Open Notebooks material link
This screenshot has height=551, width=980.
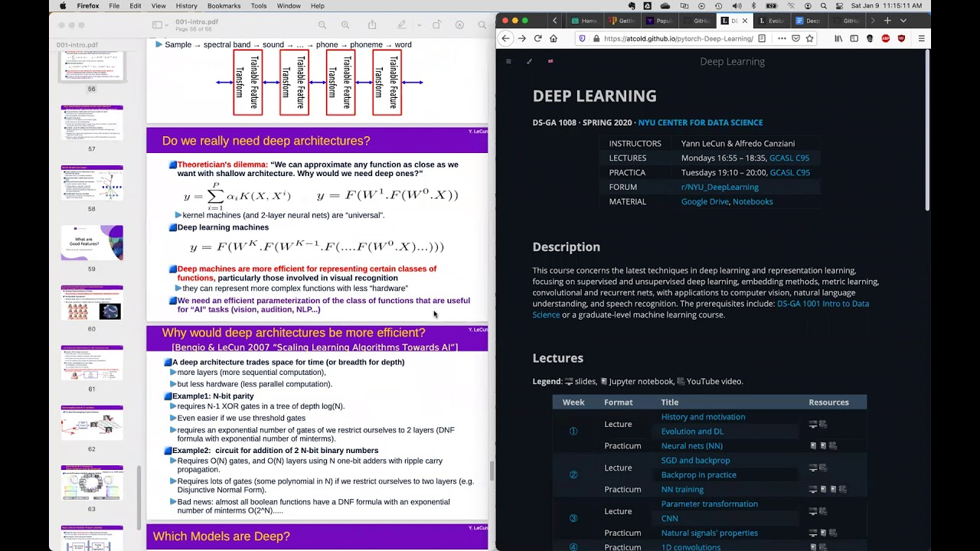(753, 201)
